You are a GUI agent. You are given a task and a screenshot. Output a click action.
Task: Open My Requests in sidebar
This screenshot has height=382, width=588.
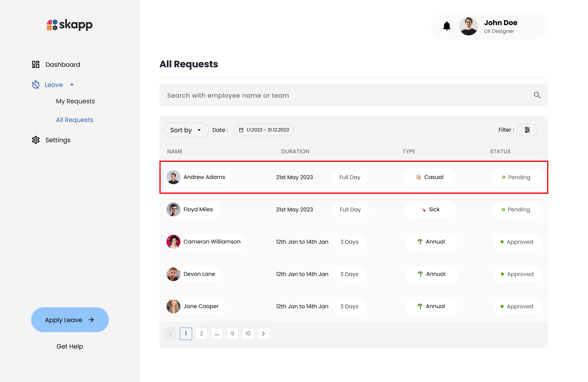(x=75, y=101)
